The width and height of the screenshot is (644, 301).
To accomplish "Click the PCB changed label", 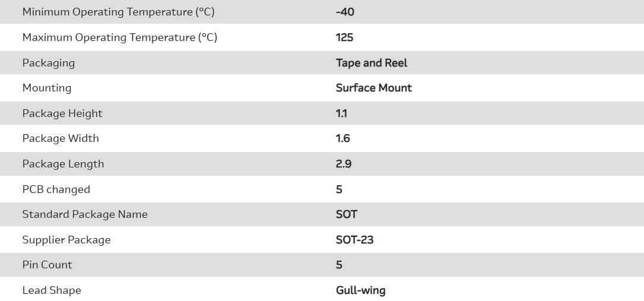I will coord(56,189).
